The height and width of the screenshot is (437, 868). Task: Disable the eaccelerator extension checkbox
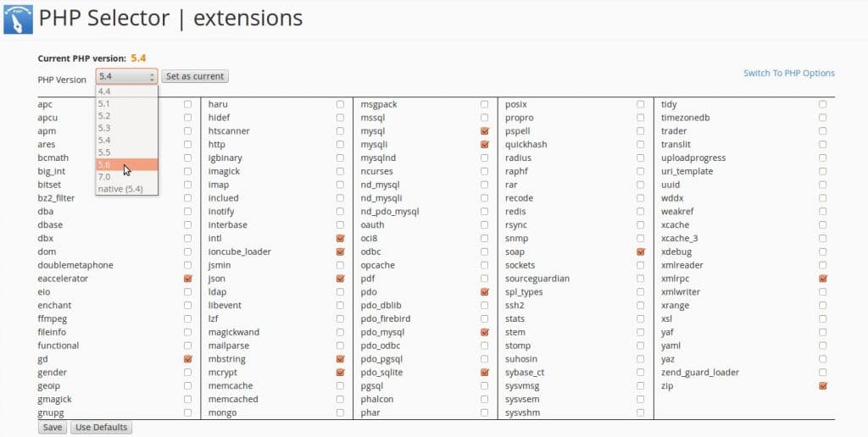(187, 279)
